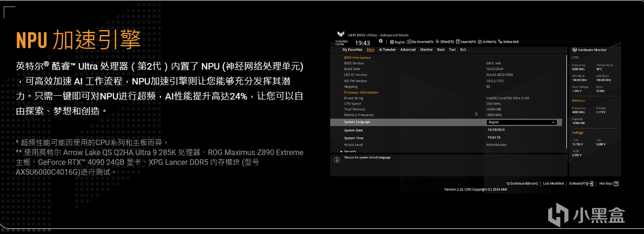Click the CPU Speed value 2500 MHz
Viewport: 644px width, 234px height.
click(494, 104)
